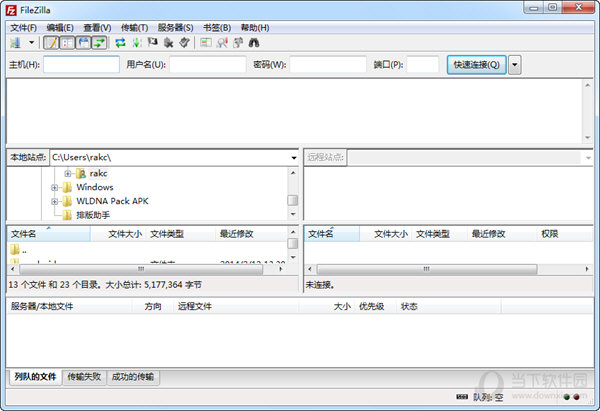Open the local site path dropdown

click(293, 158)
